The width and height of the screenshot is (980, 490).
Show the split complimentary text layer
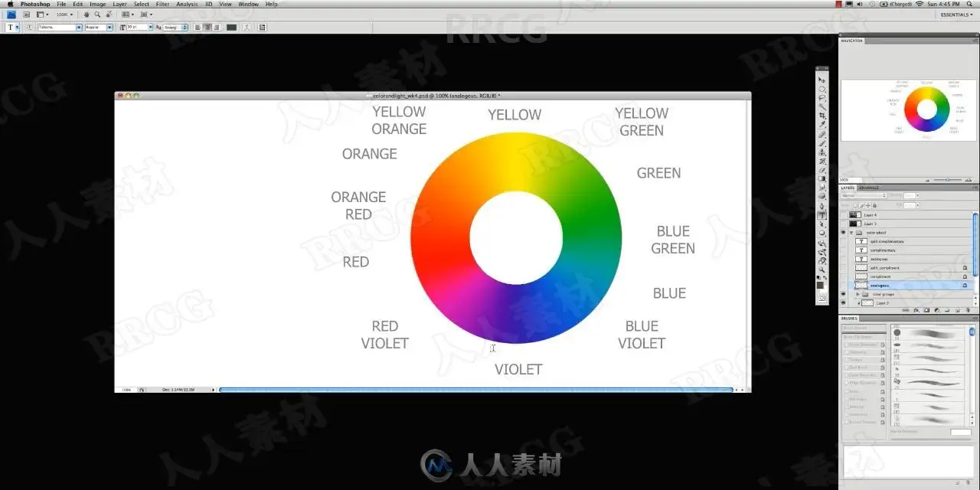(843, 241)
